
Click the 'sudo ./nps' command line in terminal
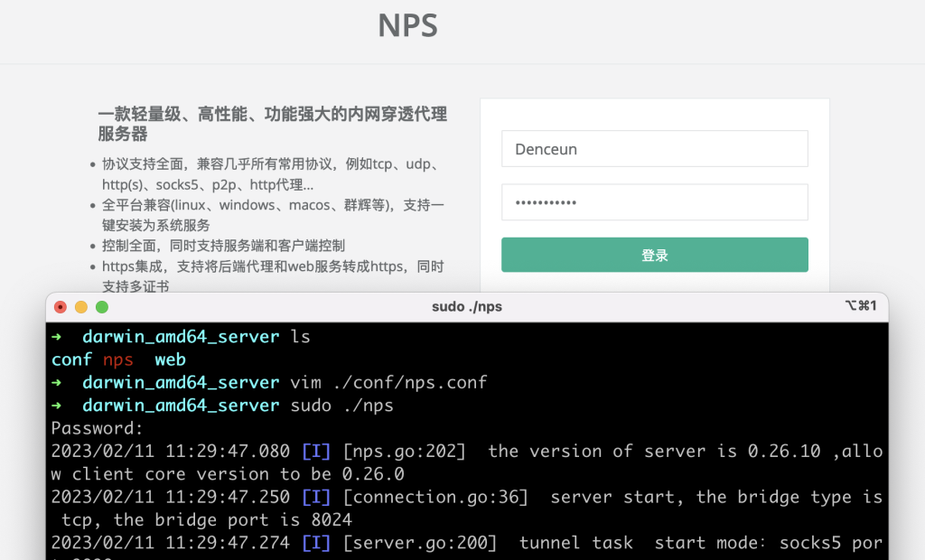point(341,406)
